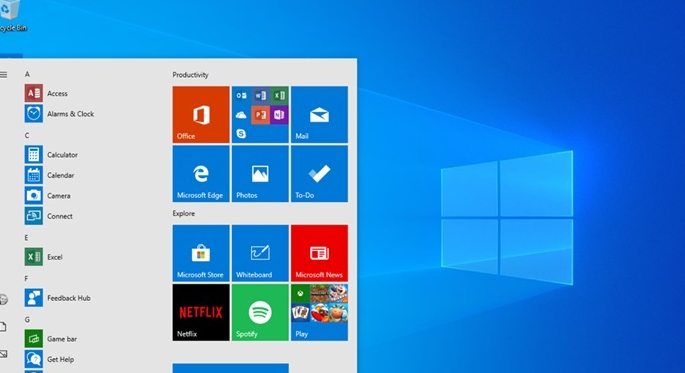This screenshot has height=373, width=685.
Task: Launch Alarms & Clock
Action: (59, 114)
